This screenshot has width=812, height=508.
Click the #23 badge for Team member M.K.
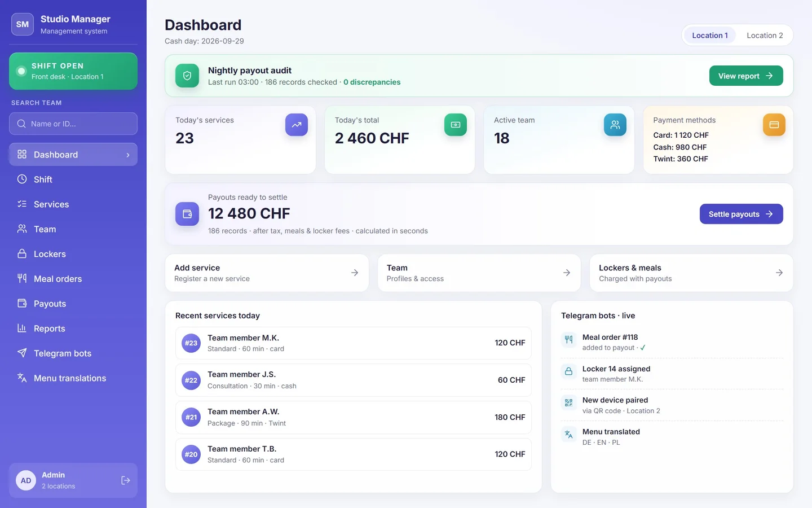click(192, 343)
